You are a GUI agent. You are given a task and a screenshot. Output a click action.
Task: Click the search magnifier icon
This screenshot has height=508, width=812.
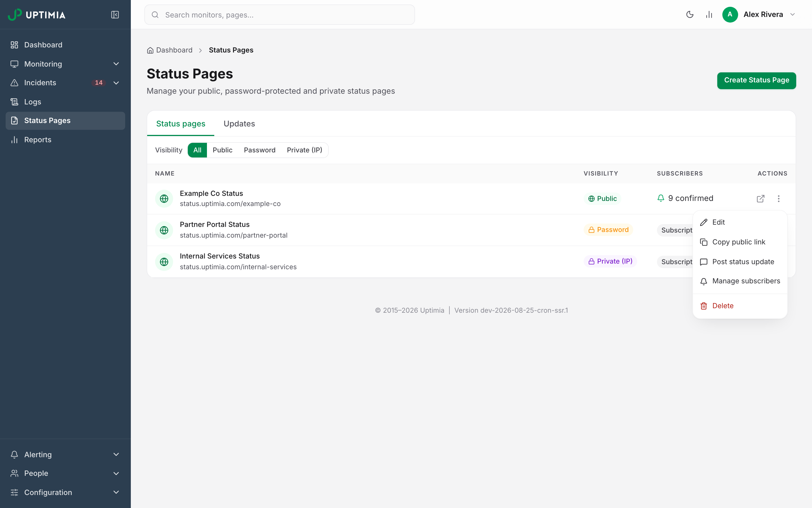coord(155,15)
